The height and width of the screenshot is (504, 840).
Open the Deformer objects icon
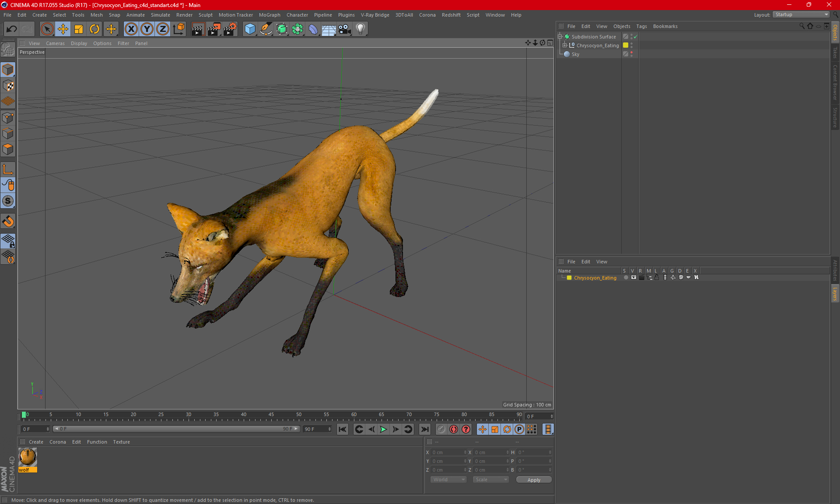click(313, 29)
